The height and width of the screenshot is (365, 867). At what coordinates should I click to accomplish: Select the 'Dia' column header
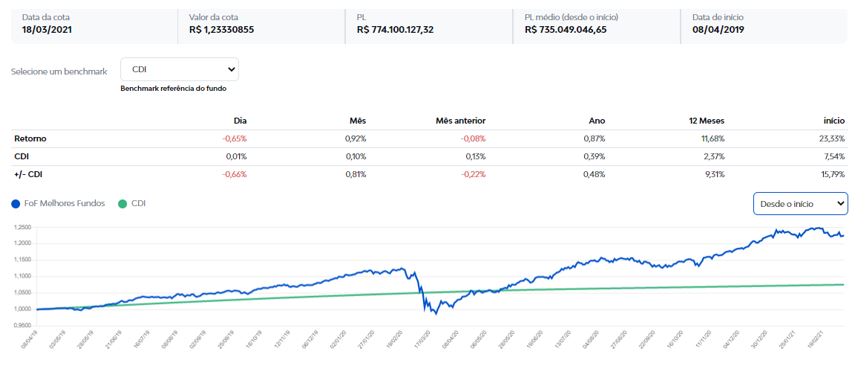(241, 121)
